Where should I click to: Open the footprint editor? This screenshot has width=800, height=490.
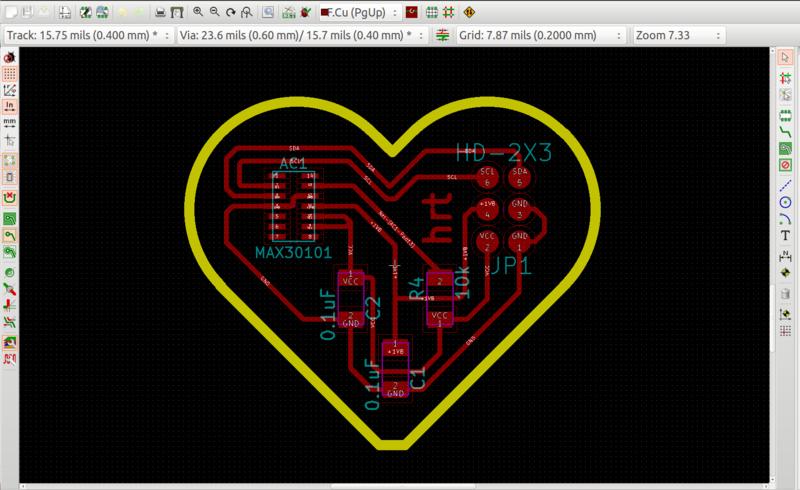click(x=86, y=12)
